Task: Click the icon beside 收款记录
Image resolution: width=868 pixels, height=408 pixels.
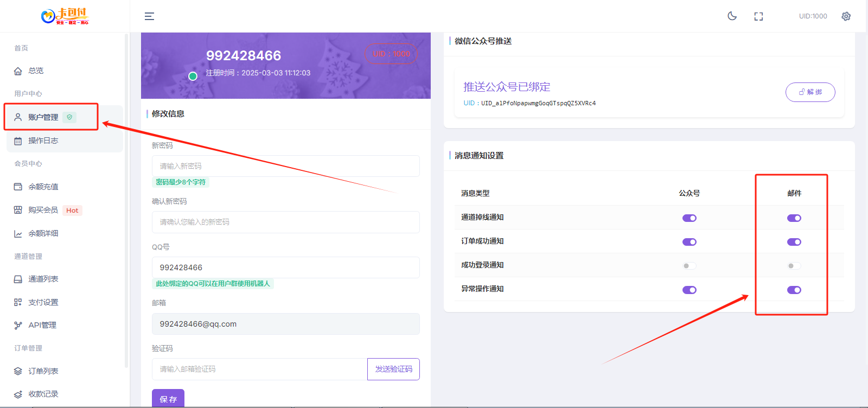Action: [18, 394]
